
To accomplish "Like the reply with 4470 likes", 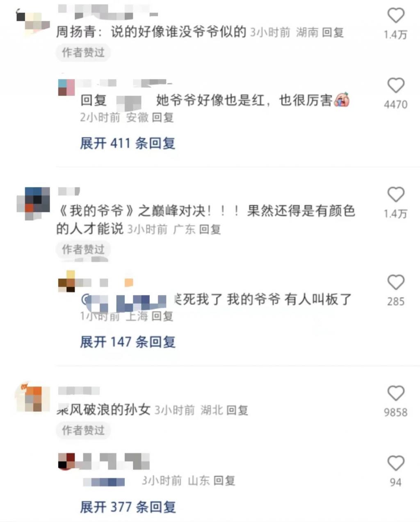I will tap(396, 86).
